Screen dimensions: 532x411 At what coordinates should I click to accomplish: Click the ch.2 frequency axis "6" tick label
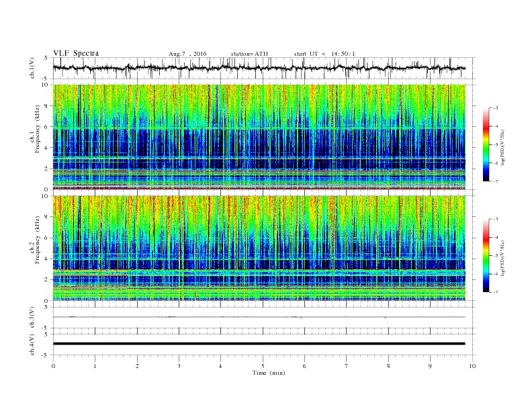click(46, 238)
